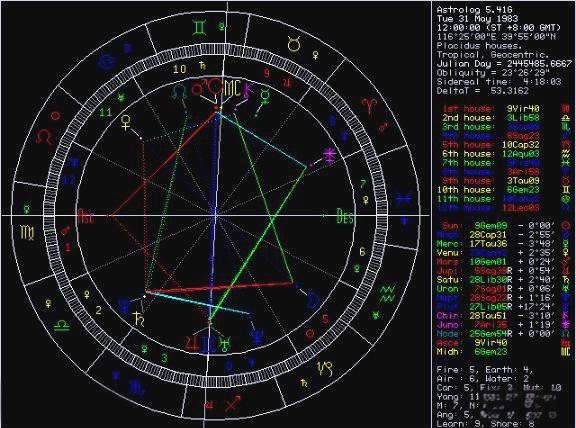Screen dimensions: 576x428
Task: Click the green Gemini glyph on outer ring
Action: point(199,28)
